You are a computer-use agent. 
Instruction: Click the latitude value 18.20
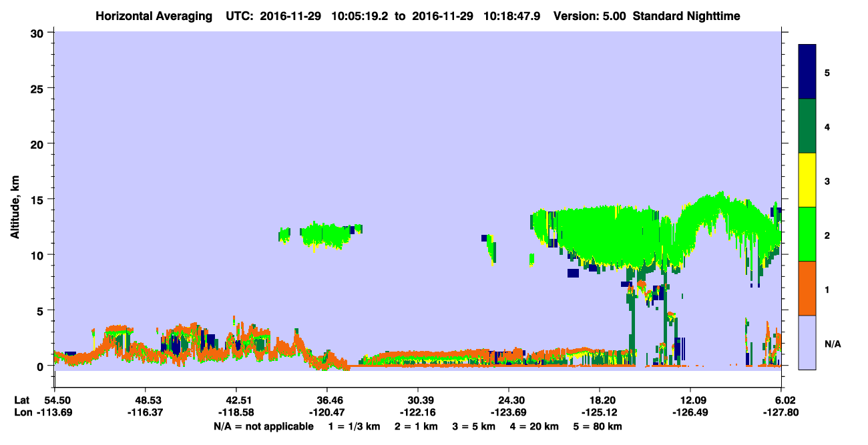coord(600,400)
